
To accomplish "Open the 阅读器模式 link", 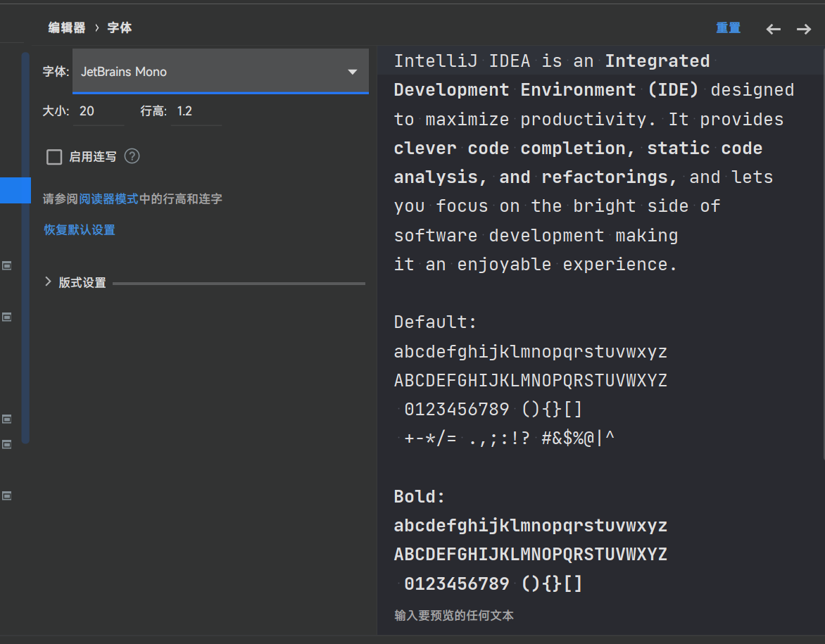I will click(108, 199).
